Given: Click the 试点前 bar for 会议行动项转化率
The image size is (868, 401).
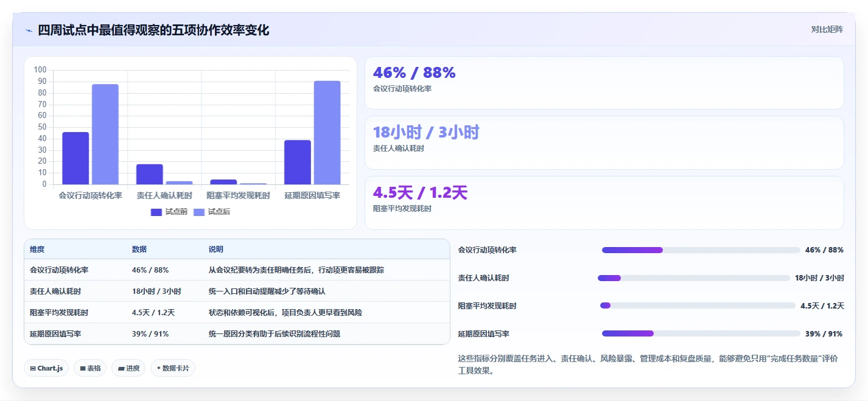Looking at the screenshot, I should [x=75, y=158].
